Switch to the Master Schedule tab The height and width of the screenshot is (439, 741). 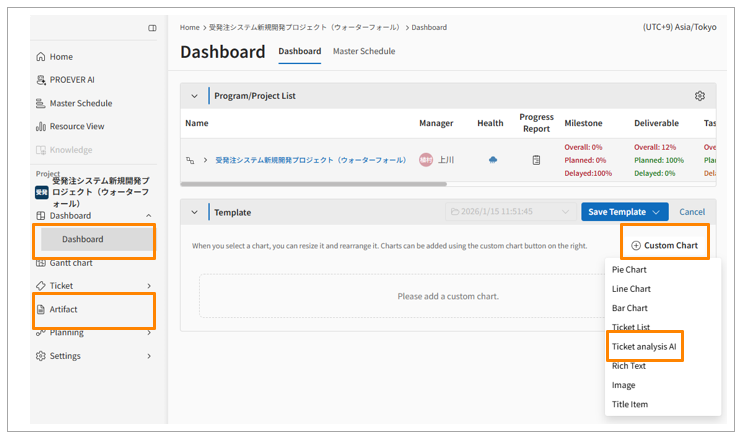point(363,51)
